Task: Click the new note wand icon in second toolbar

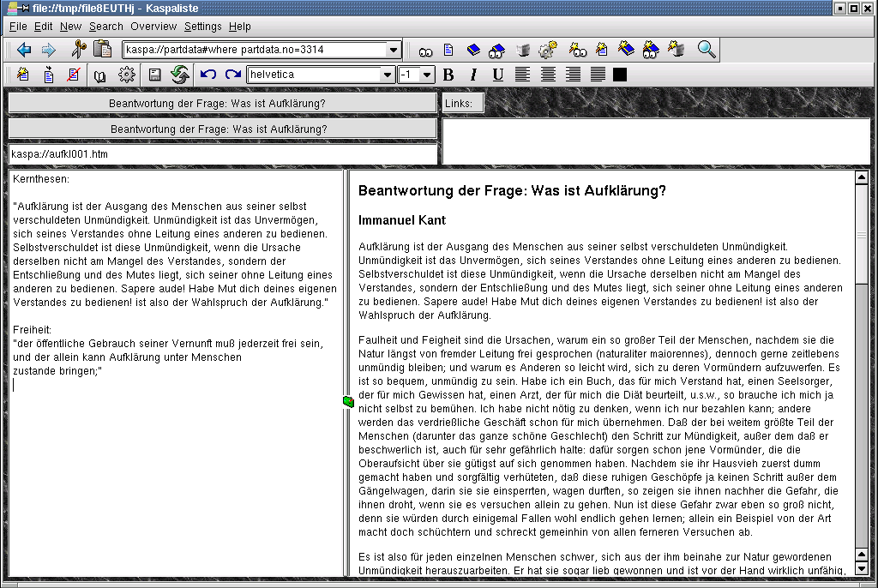Action: [x=23, y=75]
